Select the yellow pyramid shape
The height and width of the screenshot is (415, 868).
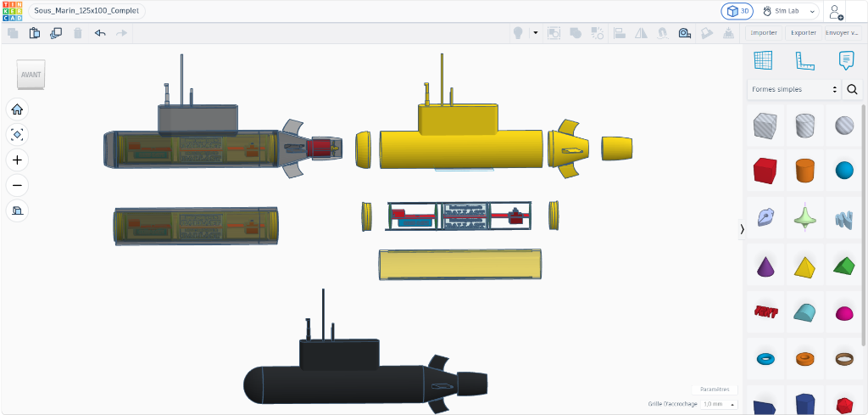tap(806, 266)
